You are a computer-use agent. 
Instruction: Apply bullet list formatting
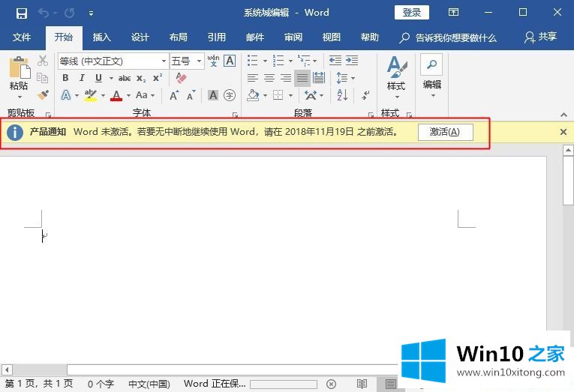pos(253,61)
